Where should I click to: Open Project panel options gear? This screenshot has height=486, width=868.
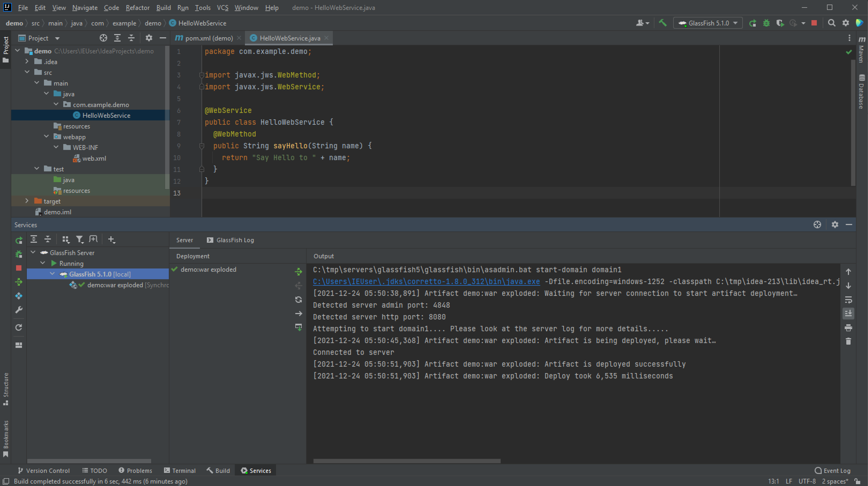coord(149,38)
